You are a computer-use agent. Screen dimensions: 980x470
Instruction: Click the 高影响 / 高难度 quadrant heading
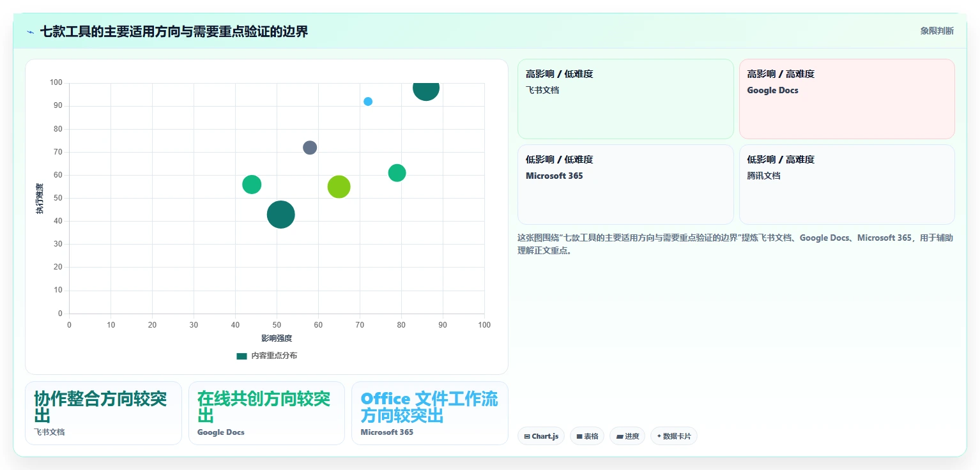tap(781, 74)
